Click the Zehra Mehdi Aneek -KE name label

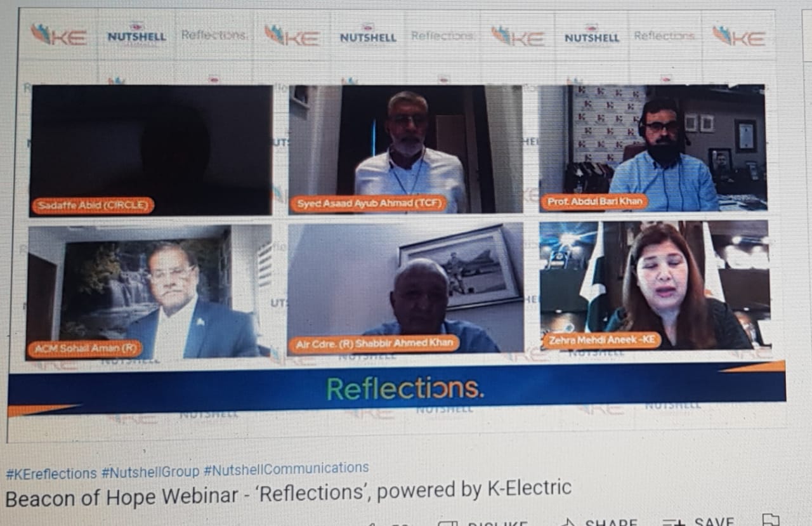click(602, 341)
